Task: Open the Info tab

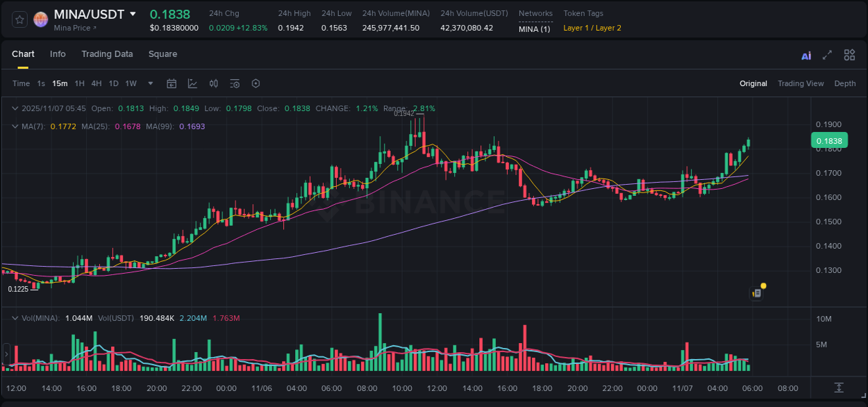Action: coord(58,54)
